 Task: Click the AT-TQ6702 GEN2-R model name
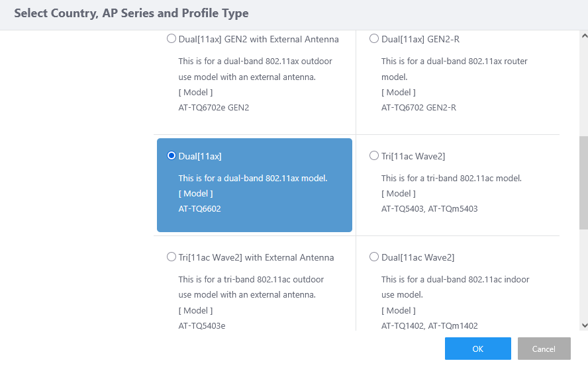click(x=418, y=108)
